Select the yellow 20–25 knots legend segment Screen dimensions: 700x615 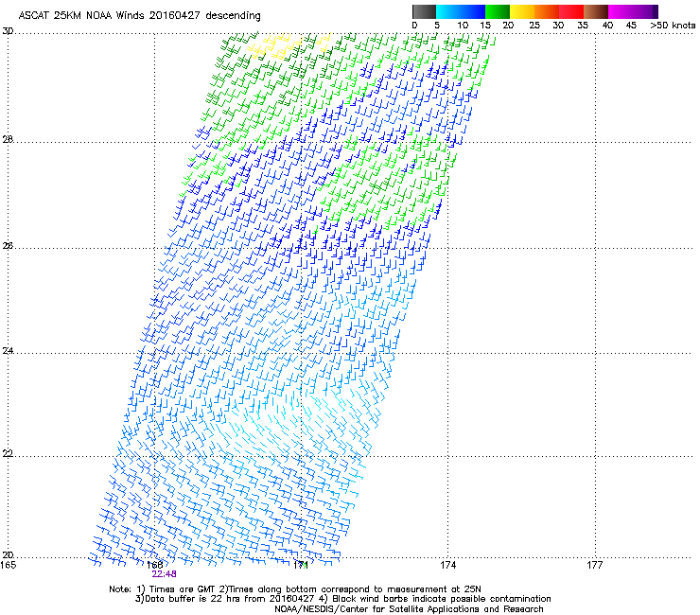[522, 11]
